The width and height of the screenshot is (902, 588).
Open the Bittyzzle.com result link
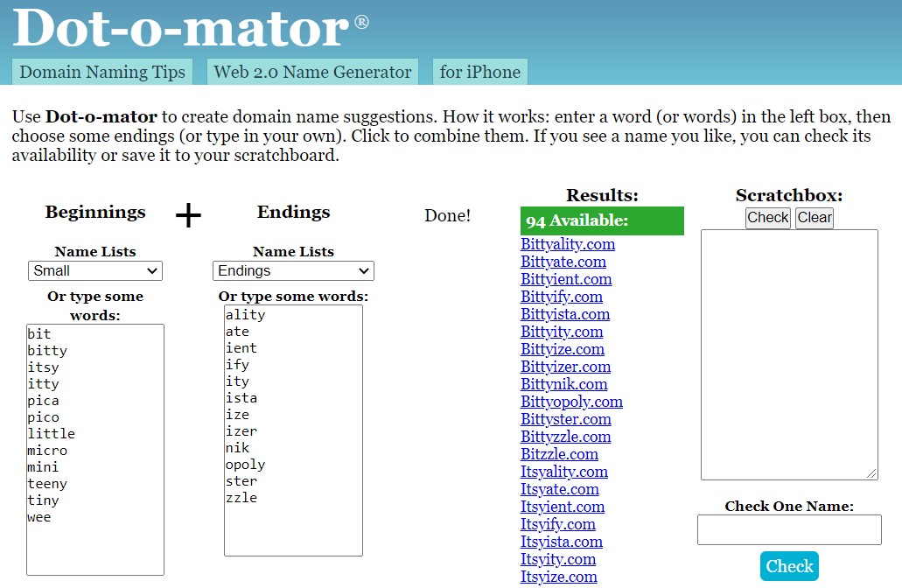click(x=565, y=437)
